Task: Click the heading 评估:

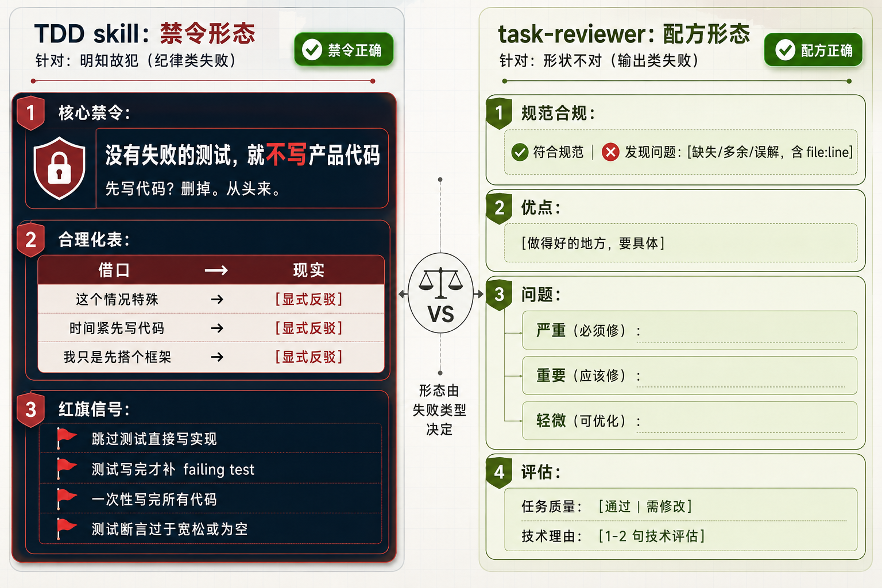Action: point(541,472)
